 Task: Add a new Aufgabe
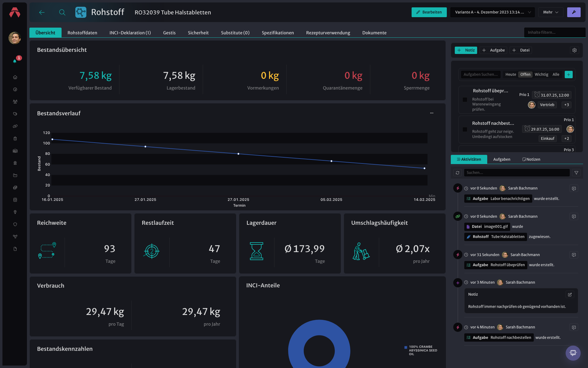493,50
